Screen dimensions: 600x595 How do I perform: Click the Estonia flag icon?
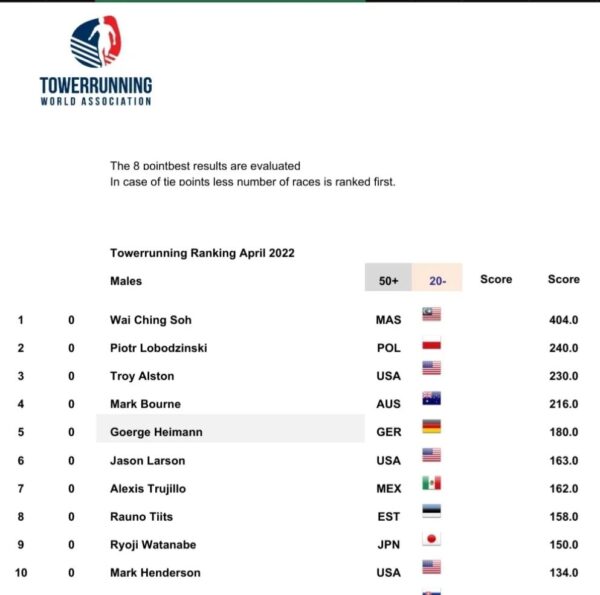431,511
